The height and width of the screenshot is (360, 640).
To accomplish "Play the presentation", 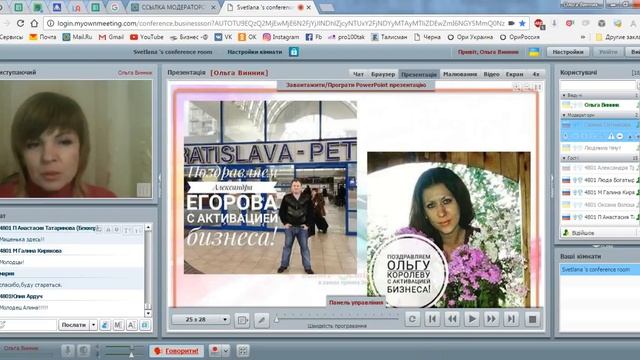I will [472, 319].
